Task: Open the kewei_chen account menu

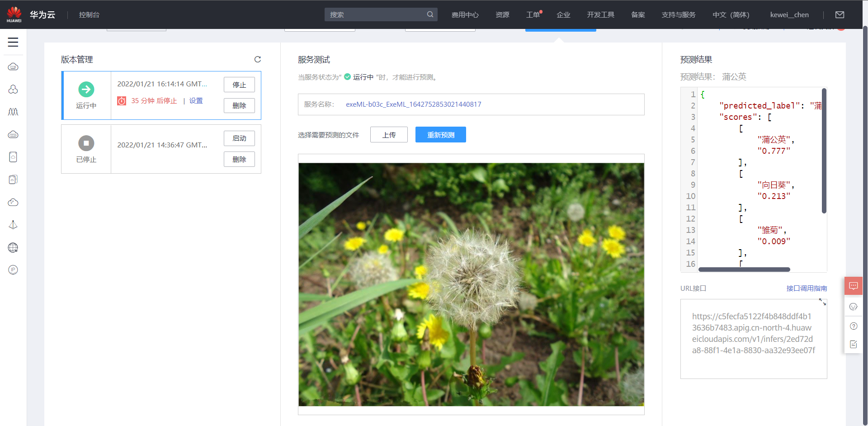Action: tap(789, 14)
